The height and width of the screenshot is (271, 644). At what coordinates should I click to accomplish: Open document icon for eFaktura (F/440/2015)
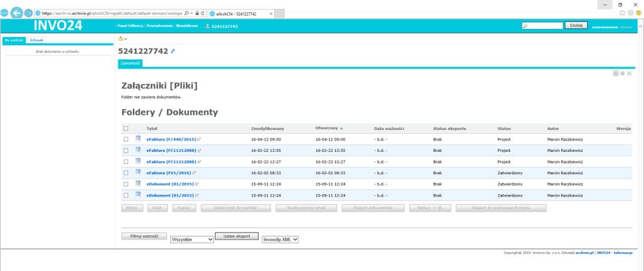point(138,139)
